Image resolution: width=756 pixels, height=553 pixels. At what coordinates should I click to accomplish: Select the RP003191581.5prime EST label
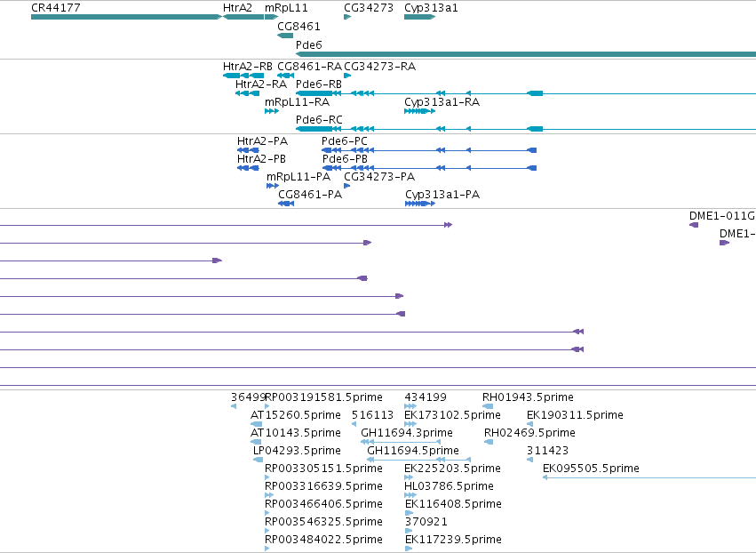pos(323,397)
